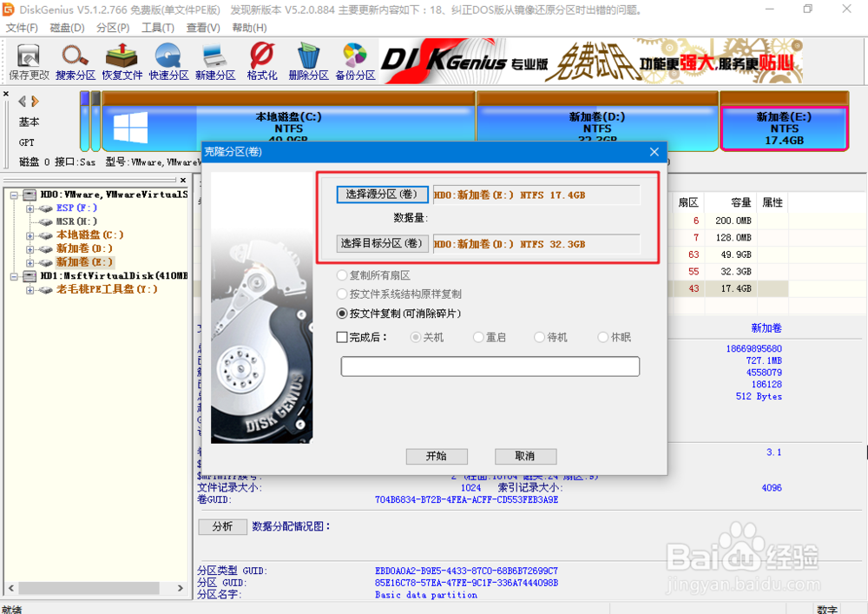Open the Help (帮助) menu
The width and height of the screenshot is (868, 614).
point(249,28)
